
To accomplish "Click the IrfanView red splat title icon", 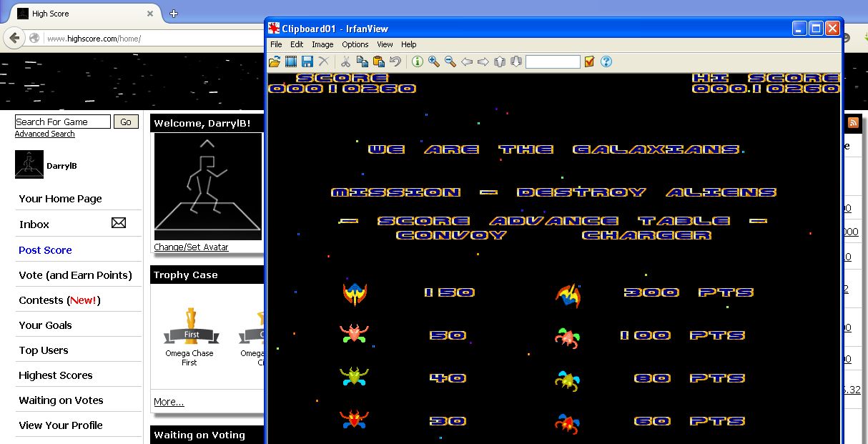I will 274,29.
